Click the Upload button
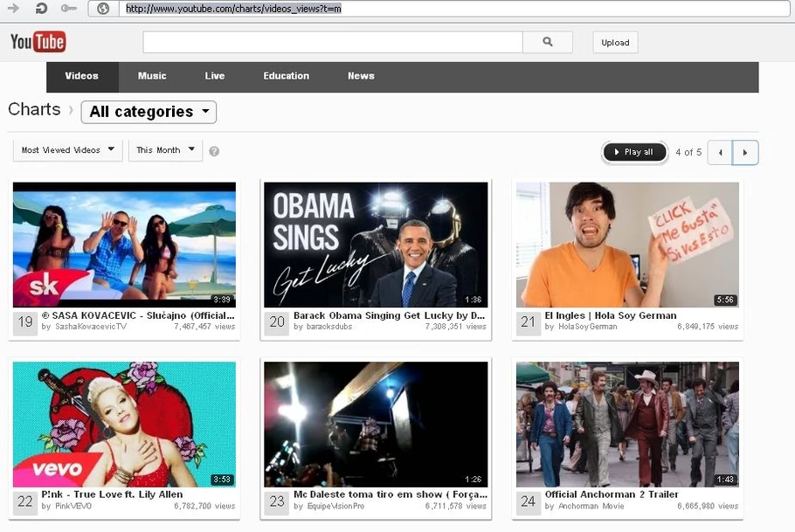Viewport: 795px width, 532px height. pyautogui.click(x=615, y=43)
